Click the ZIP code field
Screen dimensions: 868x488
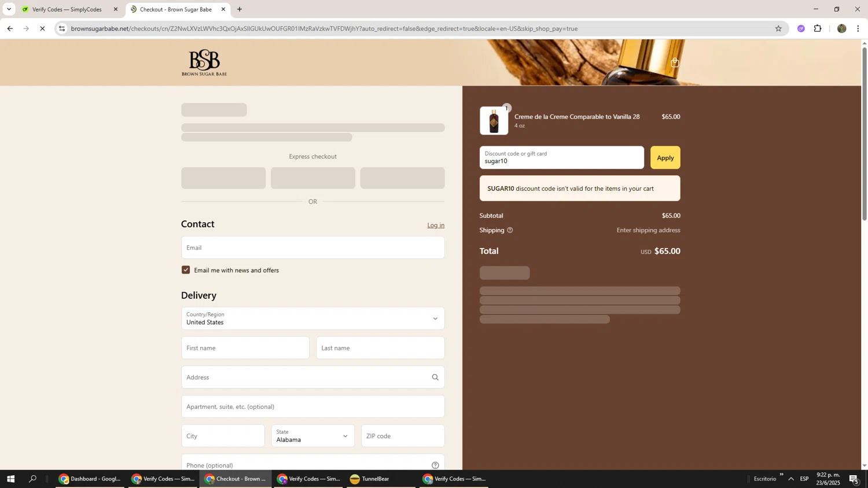click(x=403, y=436)
